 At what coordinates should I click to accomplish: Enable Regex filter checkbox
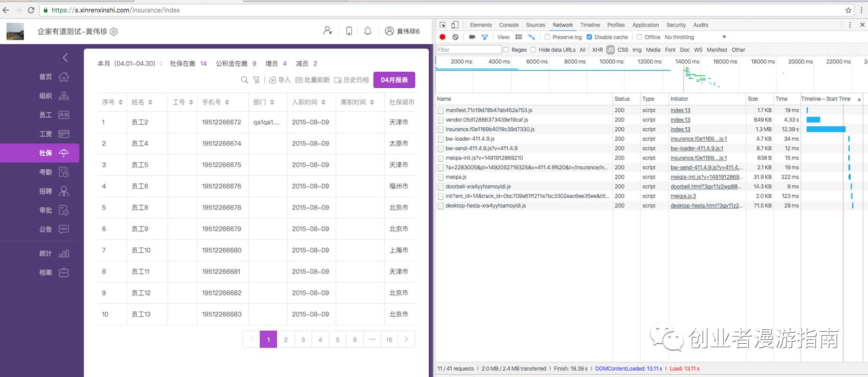coord(506,50)
